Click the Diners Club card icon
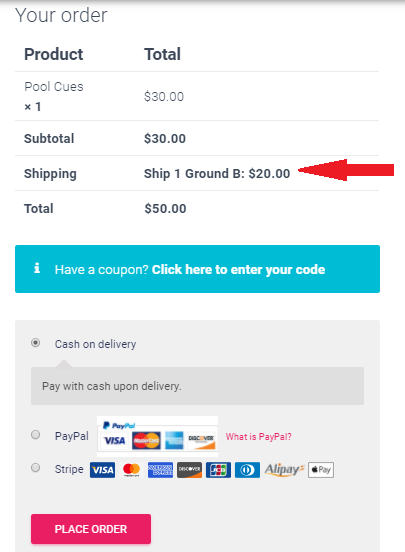Viewport: 405px width, 552px height. 247,470
